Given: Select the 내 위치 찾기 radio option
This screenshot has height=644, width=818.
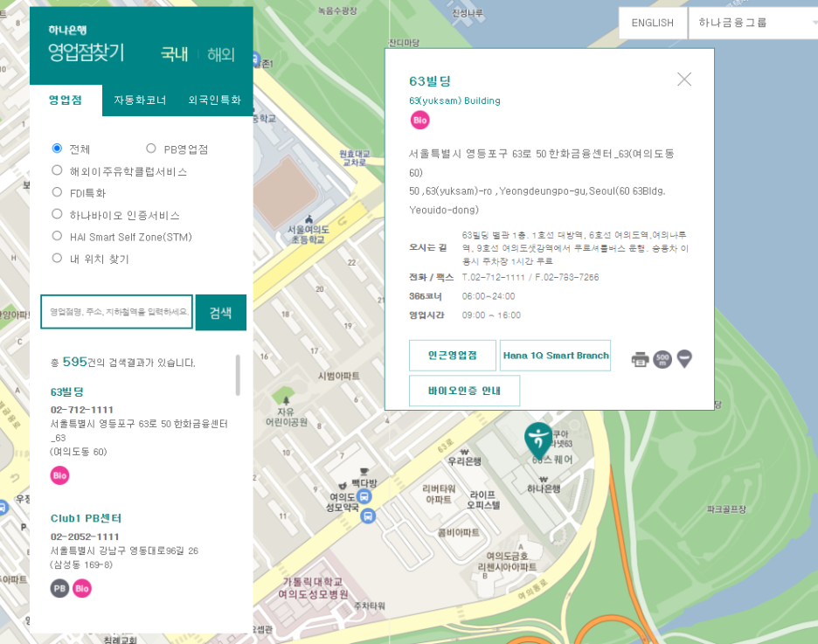Looking at the screenshot, I should (57, 258).
